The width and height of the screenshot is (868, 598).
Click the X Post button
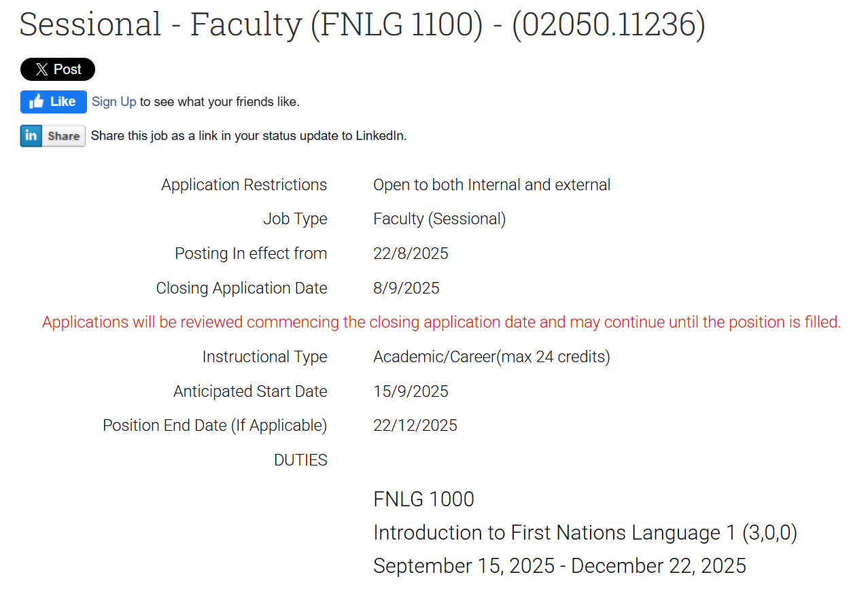pos(58,69)
